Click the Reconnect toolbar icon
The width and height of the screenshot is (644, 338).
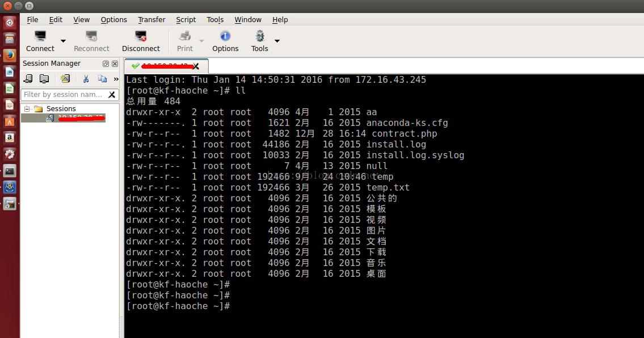(x=91, y=36)
